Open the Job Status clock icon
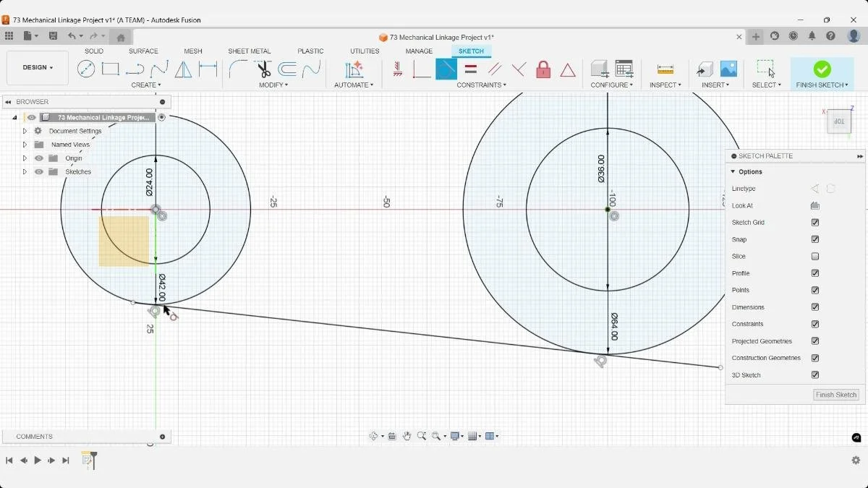This screenshot has height=488, width=868. [793, 36]
